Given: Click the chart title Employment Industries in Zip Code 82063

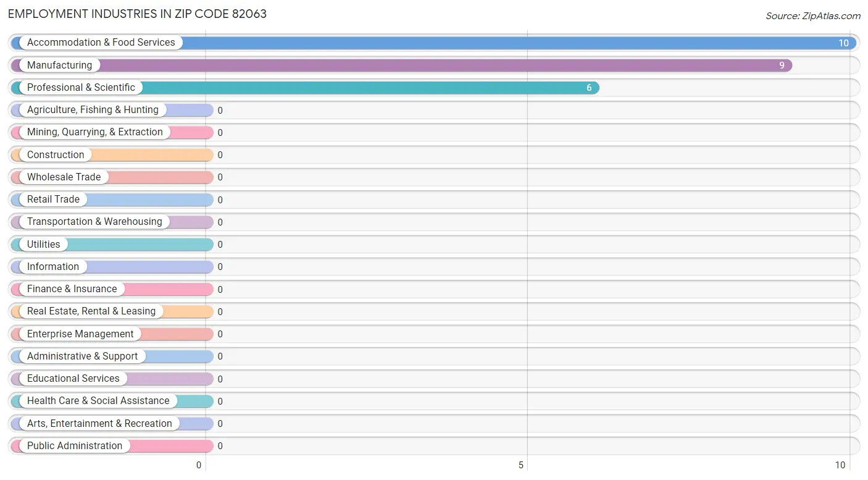Looking at the screenshot, I should click(x=137, y=14).
